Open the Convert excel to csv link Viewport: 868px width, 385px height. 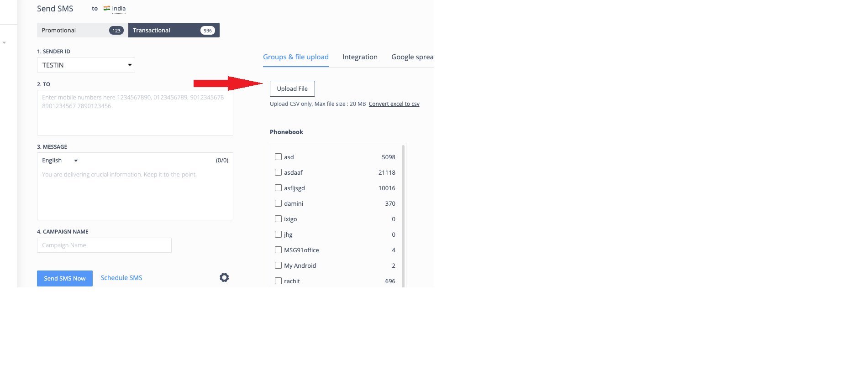click(394, 104)
